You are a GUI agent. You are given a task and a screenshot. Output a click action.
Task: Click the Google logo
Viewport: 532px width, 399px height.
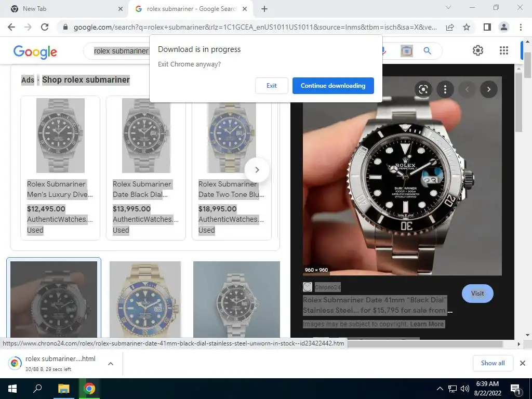[35, 52]
